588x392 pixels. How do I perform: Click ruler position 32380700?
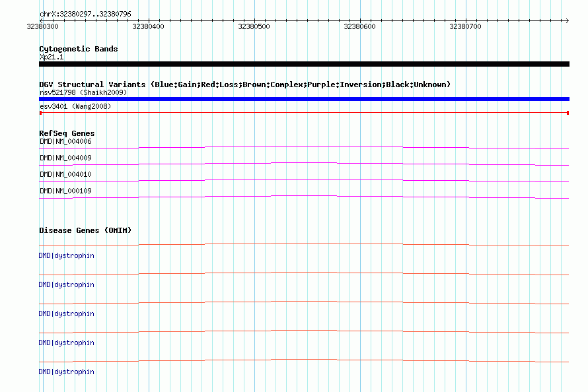[465, 26]
